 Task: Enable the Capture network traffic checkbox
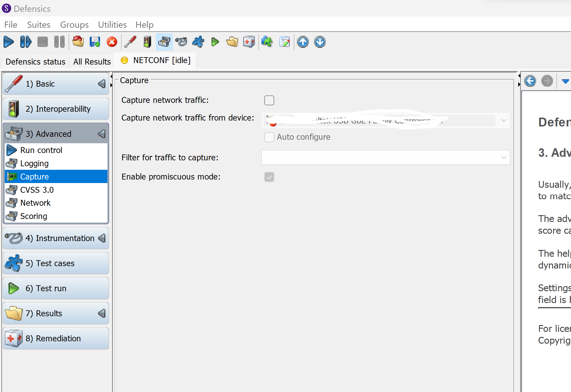[269, 100]
